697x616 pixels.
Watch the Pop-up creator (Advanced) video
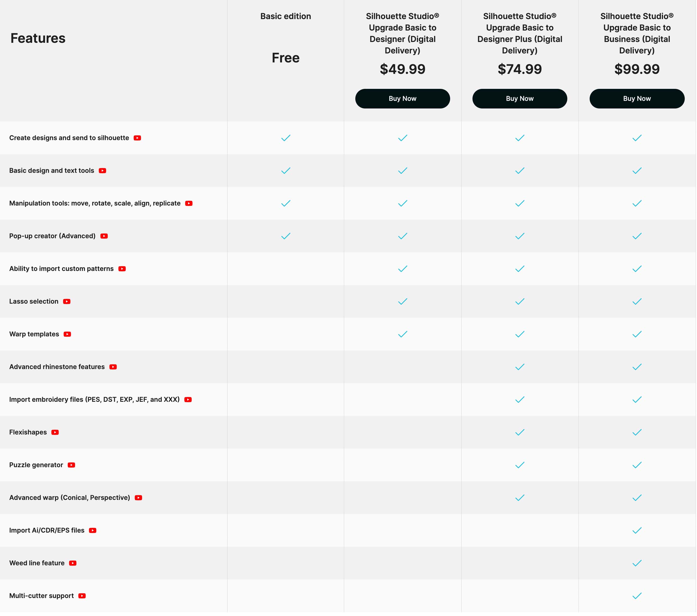[x=104, y=236]
